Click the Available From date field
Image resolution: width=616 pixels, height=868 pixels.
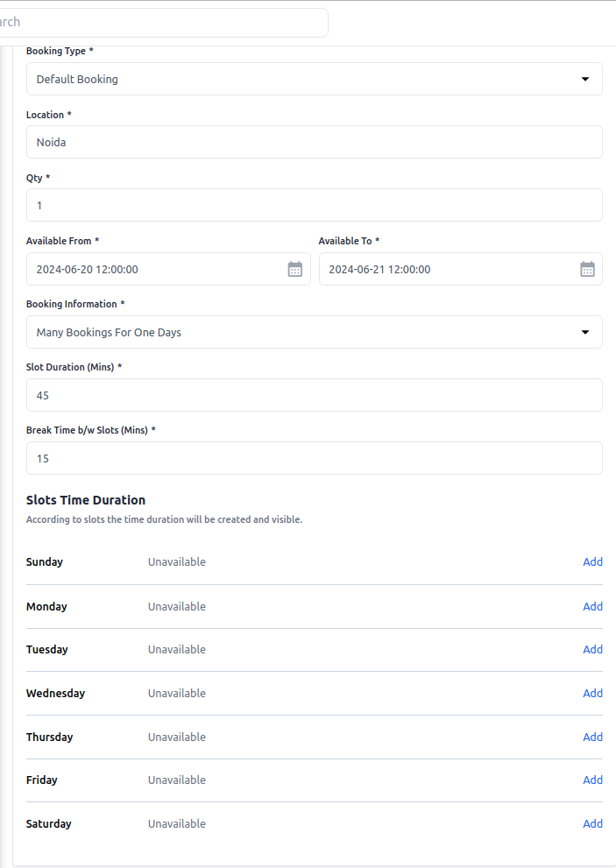click(158, 269)
